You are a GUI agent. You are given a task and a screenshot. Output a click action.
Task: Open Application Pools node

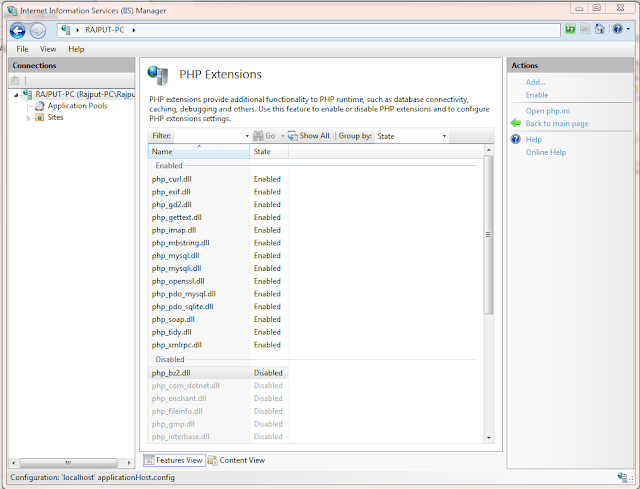(77, 106)
